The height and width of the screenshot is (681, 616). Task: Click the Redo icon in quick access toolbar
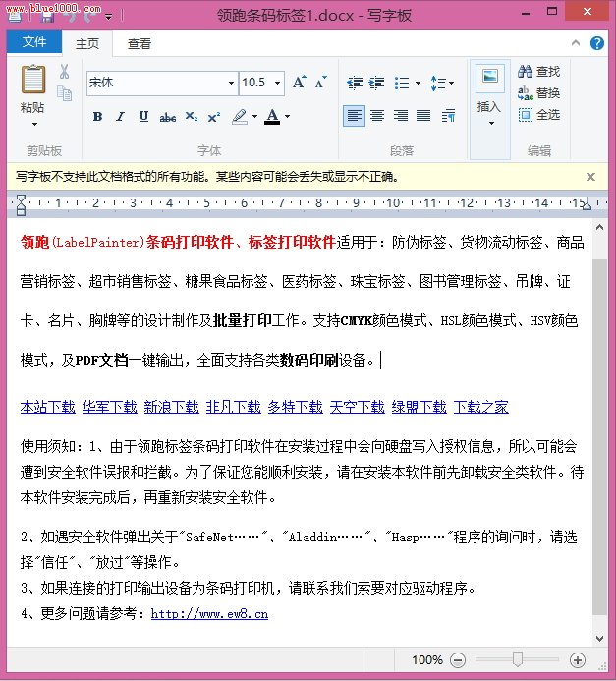click(x=90, y=16)
